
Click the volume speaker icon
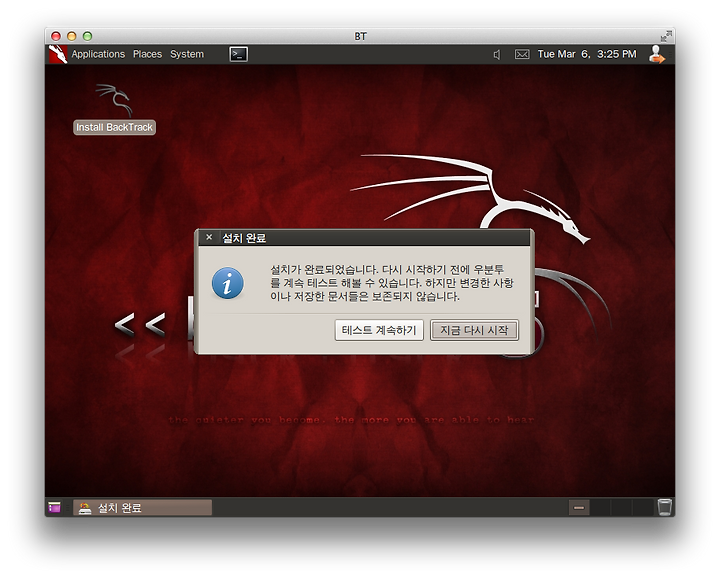[x=497, y=55]
